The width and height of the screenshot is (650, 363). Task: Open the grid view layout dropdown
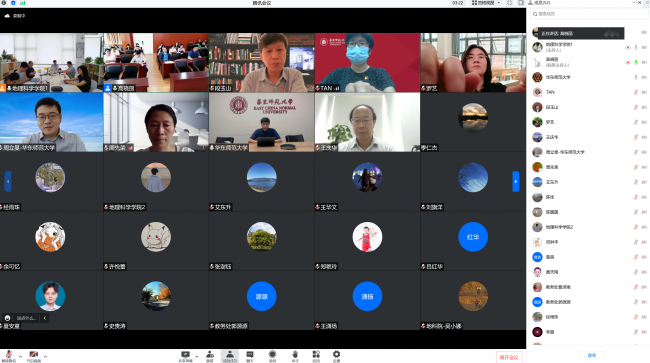coord(486,3)
